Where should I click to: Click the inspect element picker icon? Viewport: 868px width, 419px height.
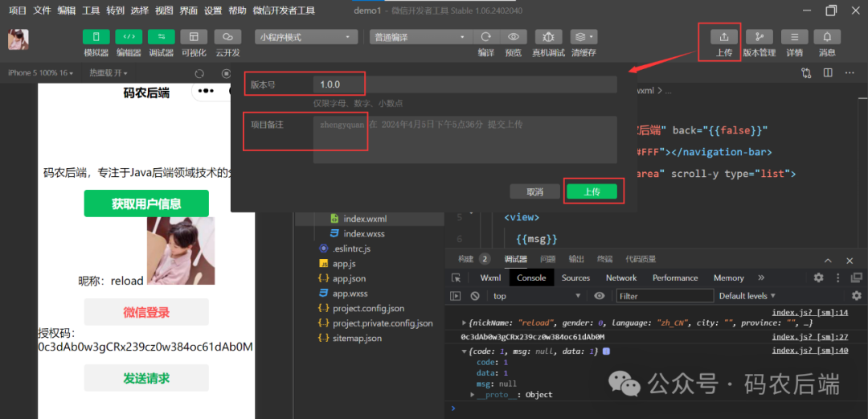tap(456, 278)
